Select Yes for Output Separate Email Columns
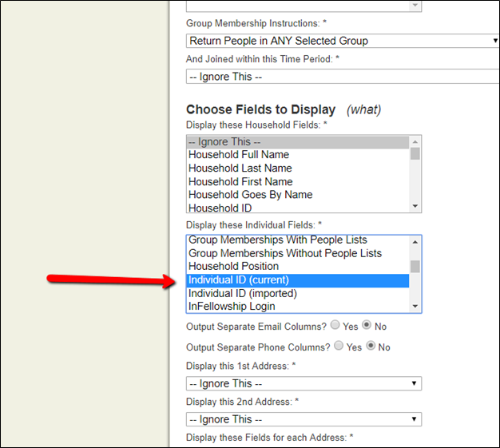 335,325
